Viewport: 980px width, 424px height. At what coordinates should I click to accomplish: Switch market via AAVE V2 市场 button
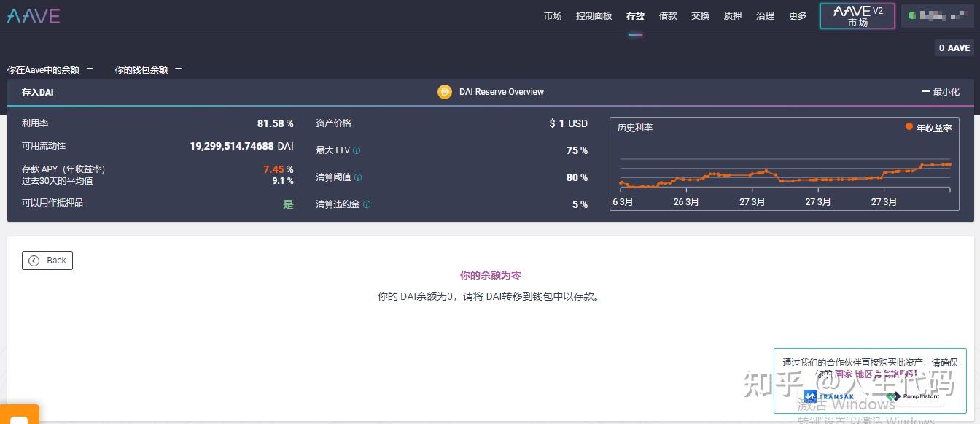(x=857, y=16)
